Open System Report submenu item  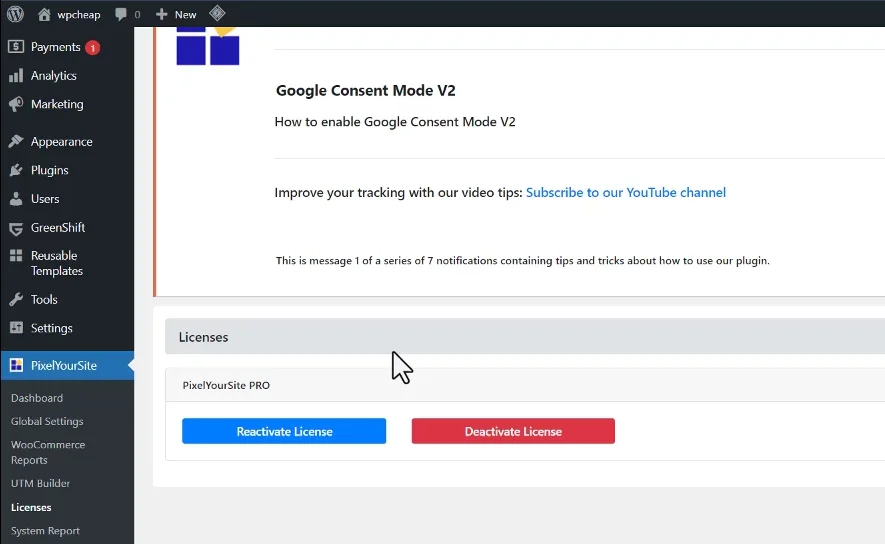point(45,530)
